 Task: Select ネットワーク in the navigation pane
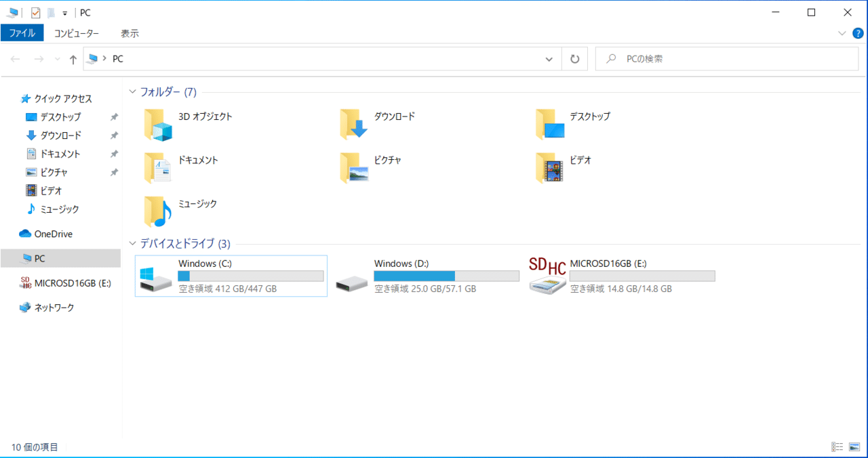54,308
